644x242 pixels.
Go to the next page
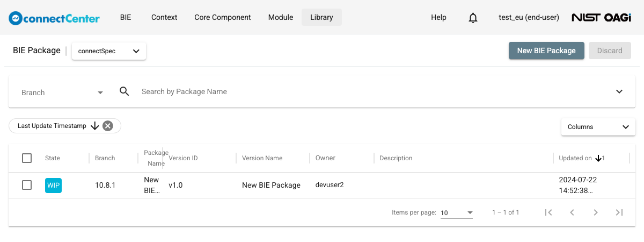[x=596, y=212]
